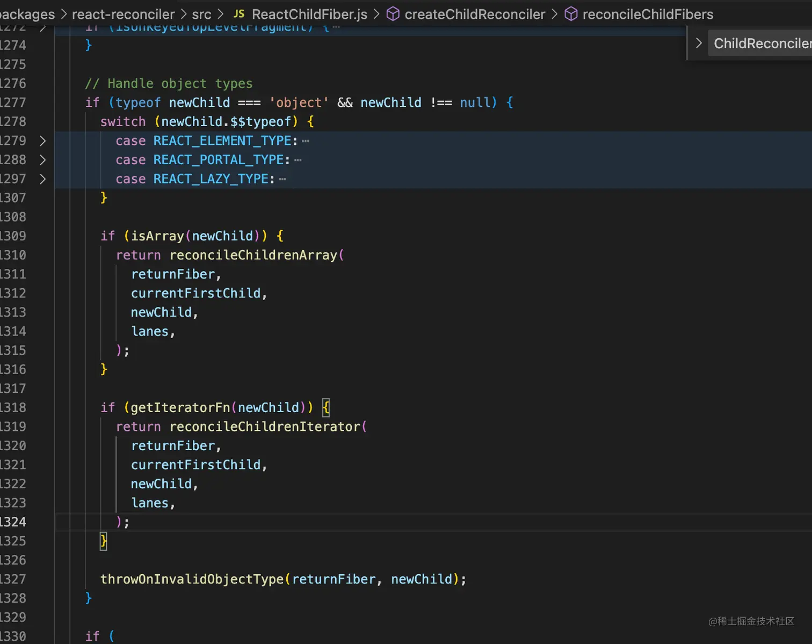Viewport: 812px width, 644px height.
Task: Click line number 1327 in gutter
Action: (x=13, y=580)
